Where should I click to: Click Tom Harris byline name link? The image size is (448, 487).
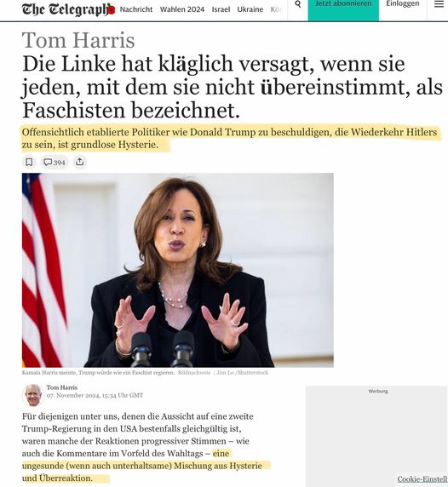(62, 387)
